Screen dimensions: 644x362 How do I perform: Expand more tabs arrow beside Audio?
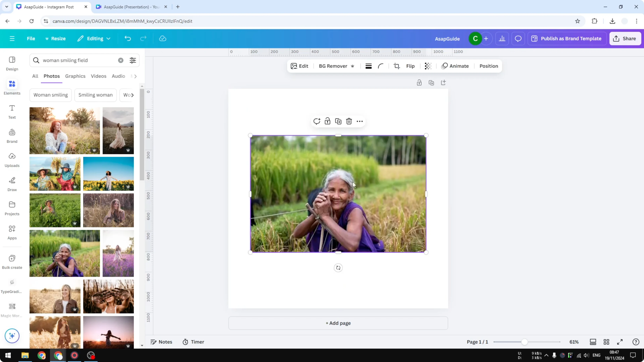pos(135,76)
